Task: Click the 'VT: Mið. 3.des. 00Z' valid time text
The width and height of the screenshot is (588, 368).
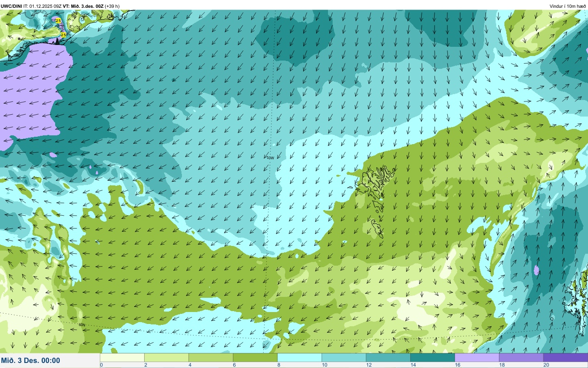Action: 83,6
